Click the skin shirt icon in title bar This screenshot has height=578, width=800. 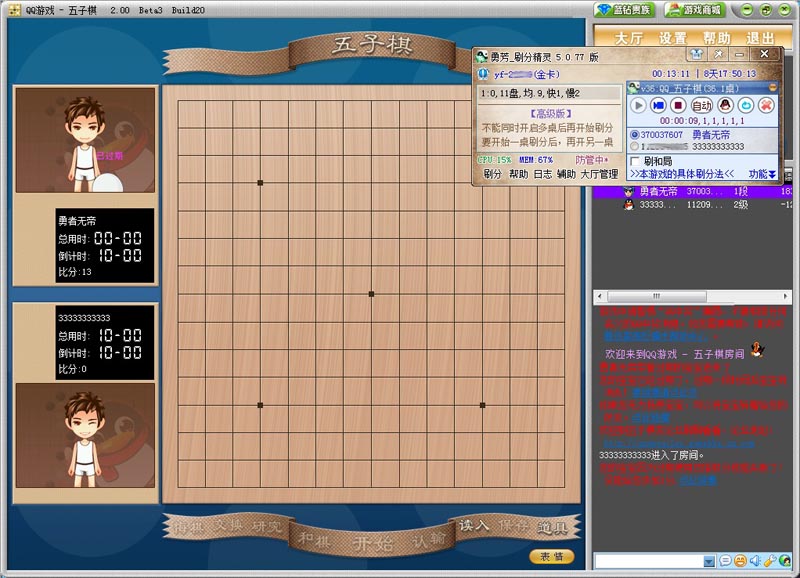[x=696, y=54]
